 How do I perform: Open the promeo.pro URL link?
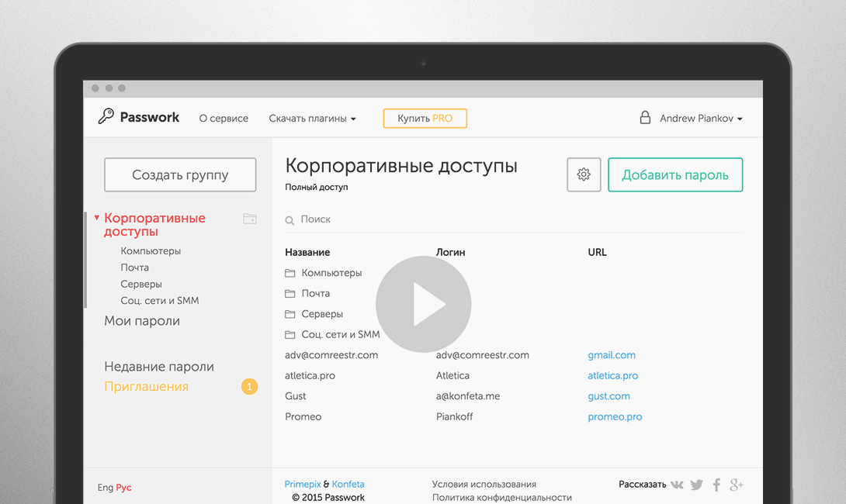click(x=615, y=416)
